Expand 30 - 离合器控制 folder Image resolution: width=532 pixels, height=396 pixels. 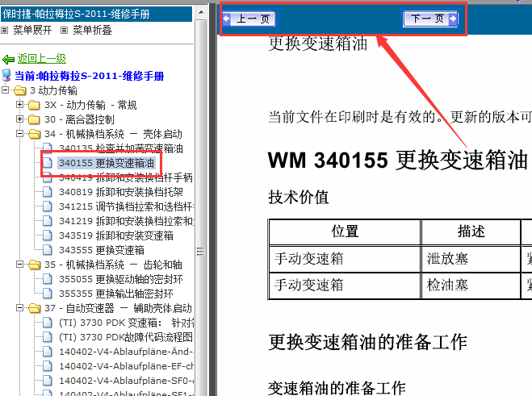point(19,119)
